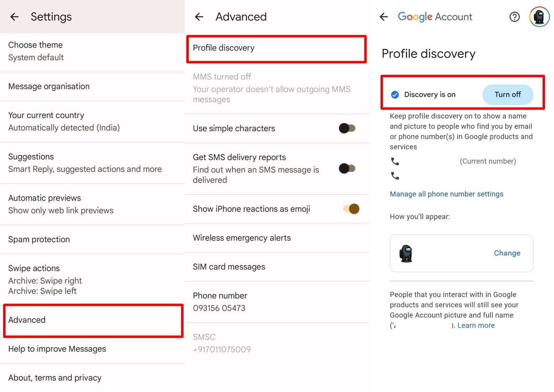The width and height of the screenshot is (554, 392).
Task: Click the Among Us avatar under How you'll appear
Action: point(406,253)
